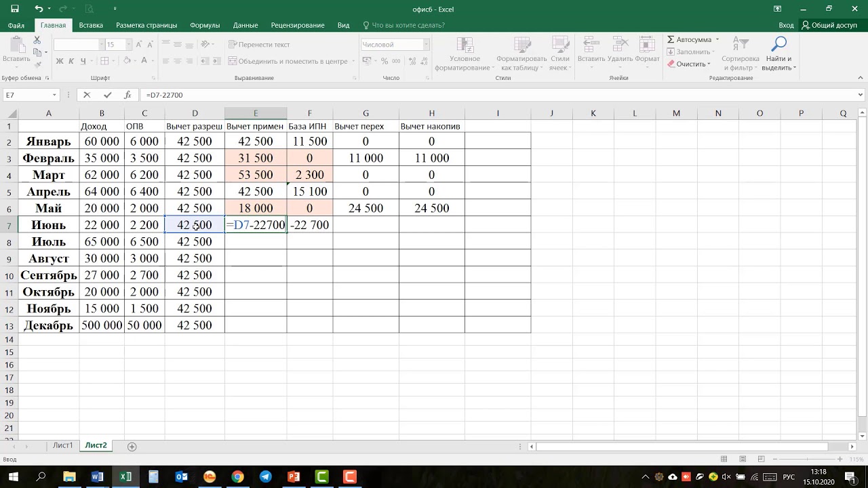Open Telegram from the taskbar
868x488 pixels.
point(265,476)
